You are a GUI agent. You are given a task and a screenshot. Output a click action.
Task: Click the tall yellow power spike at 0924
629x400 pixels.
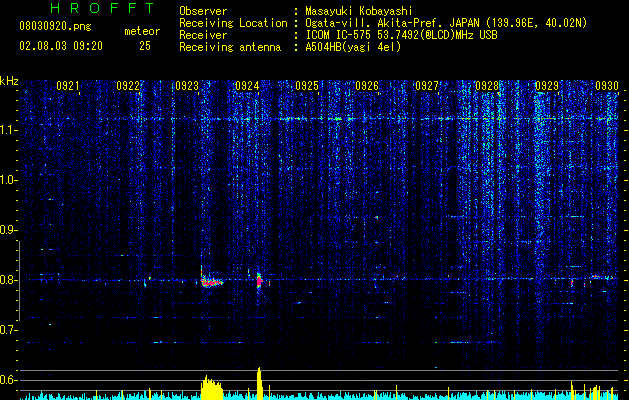259,384
